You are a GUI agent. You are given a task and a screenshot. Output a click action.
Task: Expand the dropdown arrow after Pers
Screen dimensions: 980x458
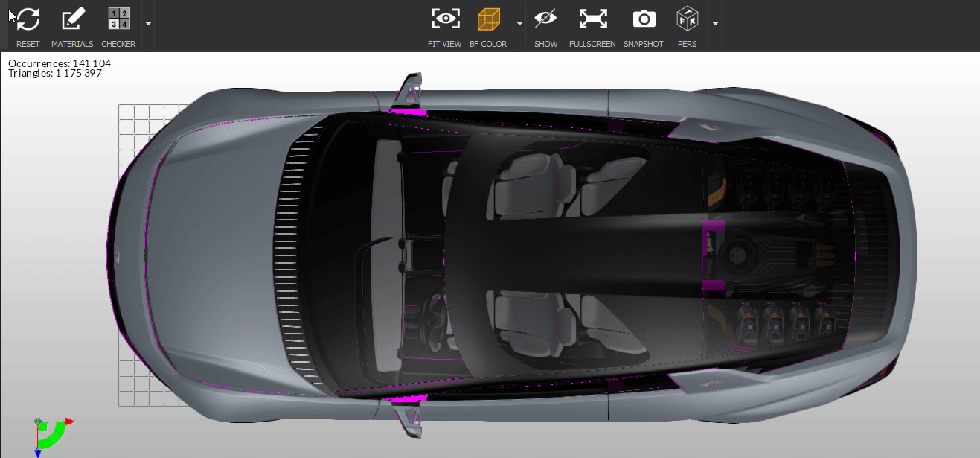[715, 24]
